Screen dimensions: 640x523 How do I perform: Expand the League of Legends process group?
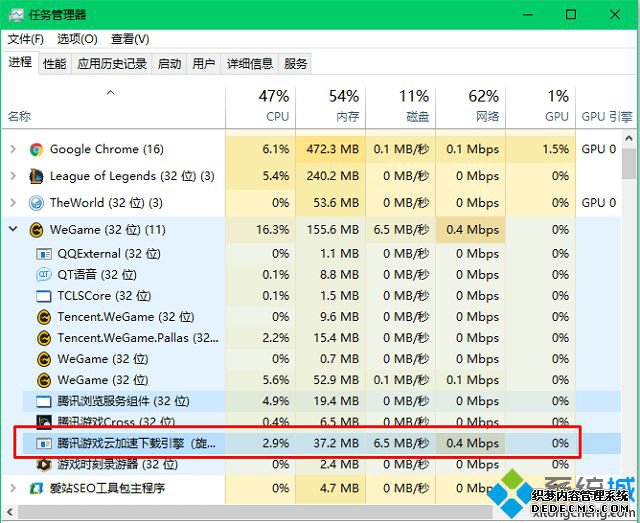(x=13, y=176)
